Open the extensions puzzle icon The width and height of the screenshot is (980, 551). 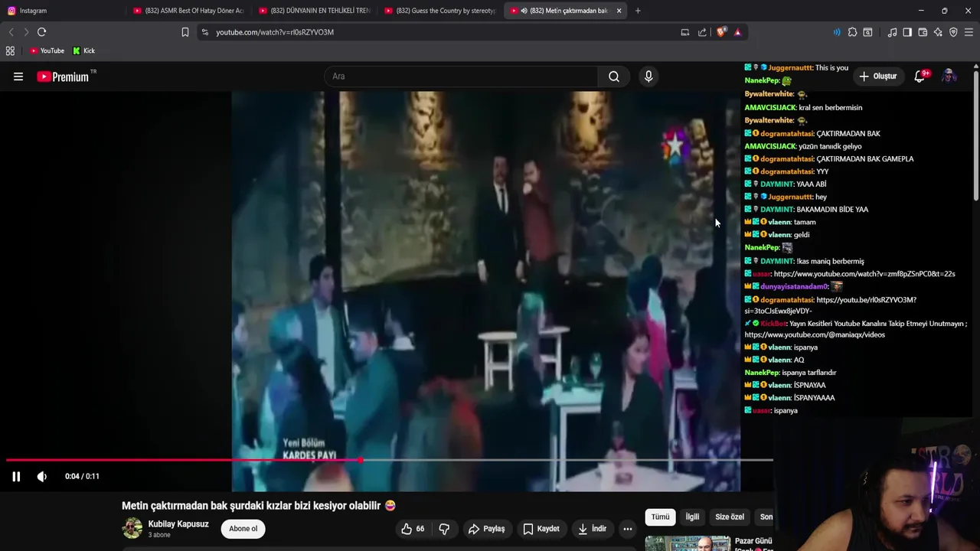852,32
